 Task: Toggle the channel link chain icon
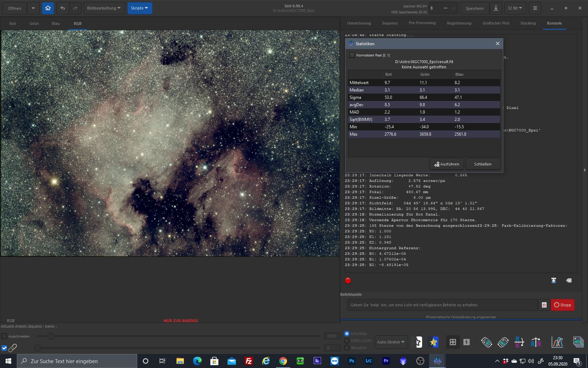pyautogui.click(x=13, y=348)
